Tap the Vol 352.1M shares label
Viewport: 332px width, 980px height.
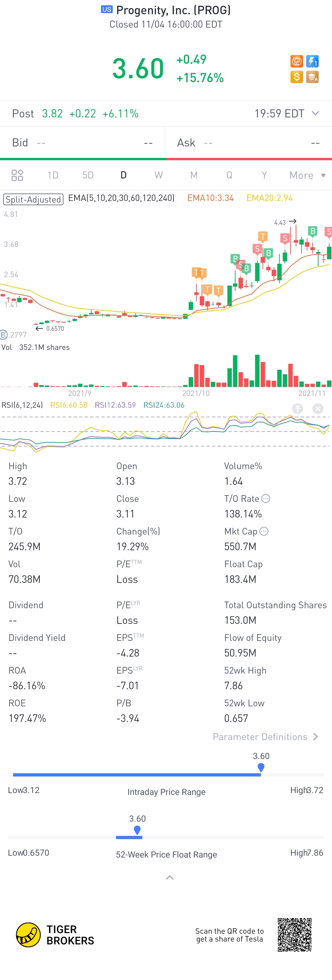(36, 347)
